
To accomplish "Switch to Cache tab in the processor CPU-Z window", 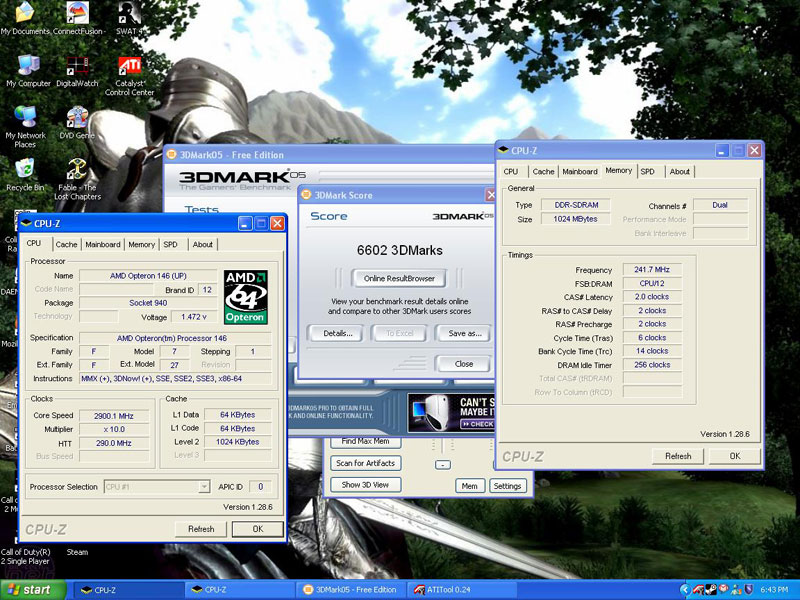I will click(x=66, y=244).
